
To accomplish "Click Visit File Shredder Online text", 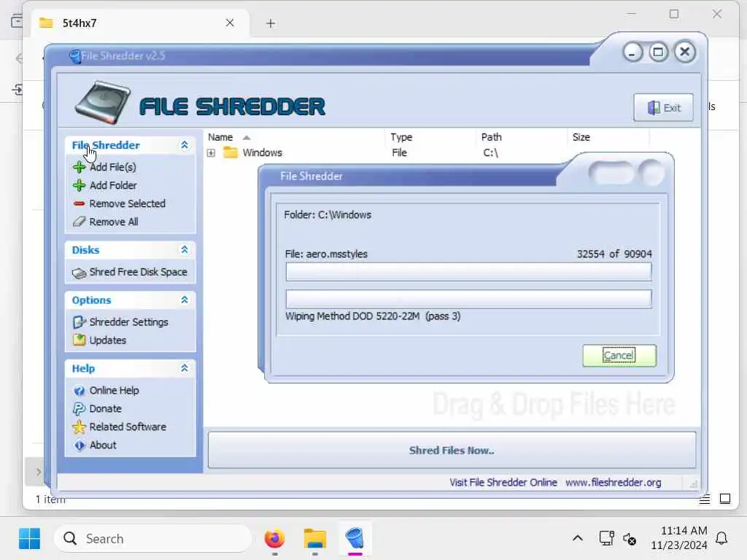I will pyautogui.click(x=503, y=483).
